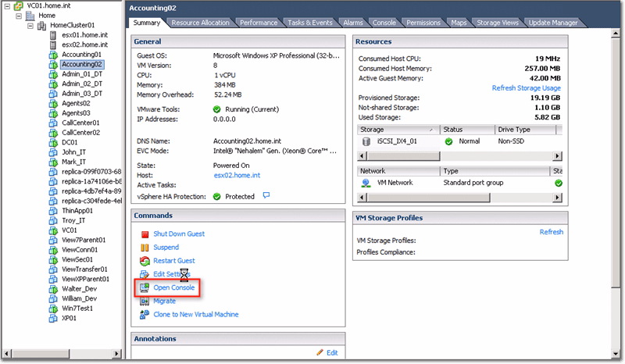Open the Performance tab
Screen dimensions: 625x364
[259, 23]
